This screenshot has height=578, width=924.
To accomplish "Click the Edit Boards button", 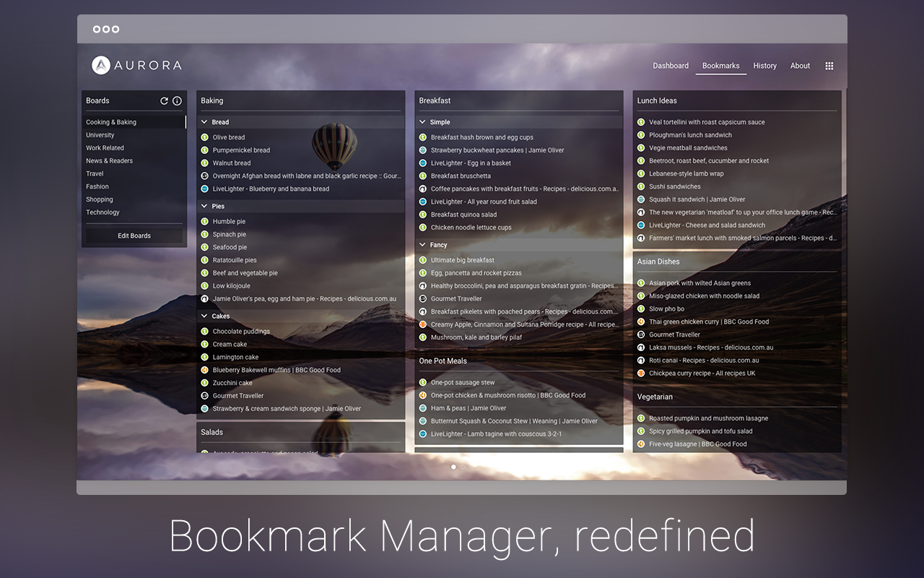I will pos(134,235).
